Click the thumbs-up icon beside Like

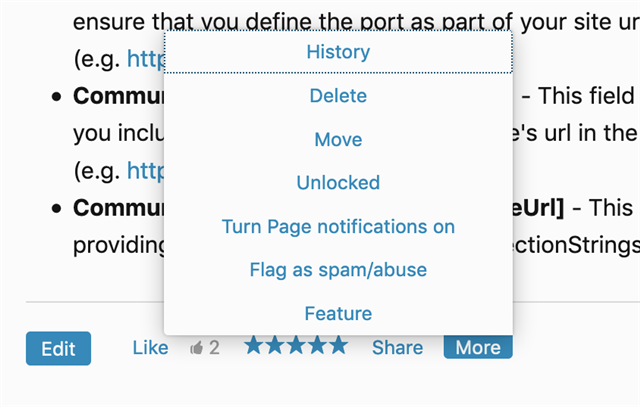pos(196,348)
